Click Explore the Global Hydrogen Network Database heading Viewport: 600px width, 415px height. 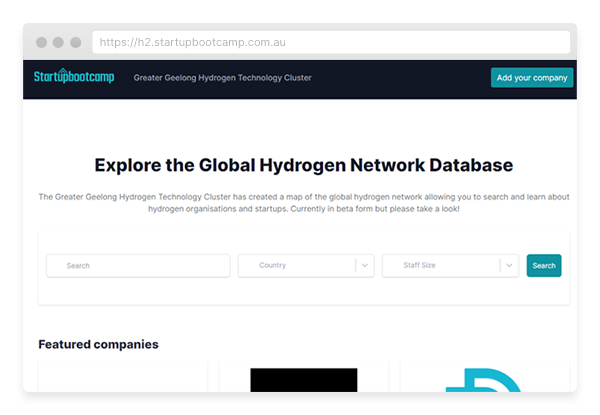click(304, 165)
